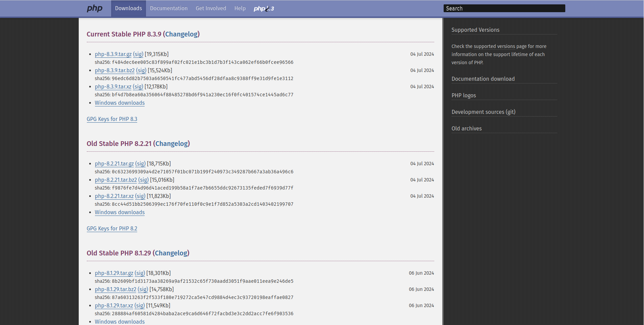The width and height of the screenshot is (644, 325).
Task: Open Old archives in the sidebar
Action: [x=466, y=128]
